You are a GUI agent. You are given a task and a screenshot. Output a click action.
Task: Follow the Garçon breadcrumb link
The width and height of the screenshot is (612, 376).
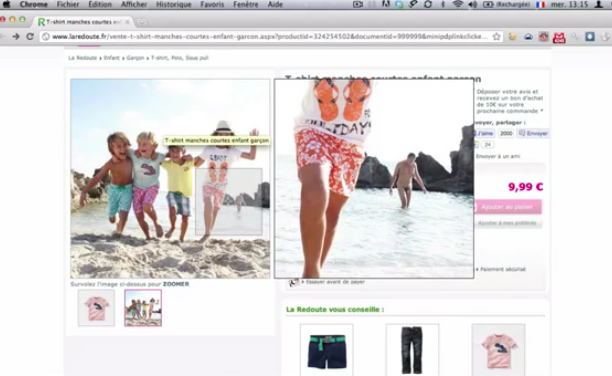click(135, 58)
